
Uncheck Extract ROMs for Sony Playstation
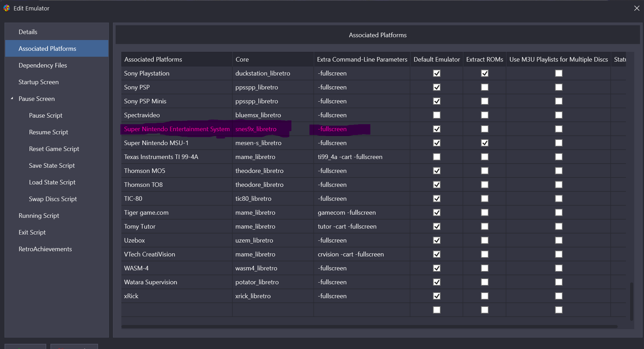pos(484,73)
